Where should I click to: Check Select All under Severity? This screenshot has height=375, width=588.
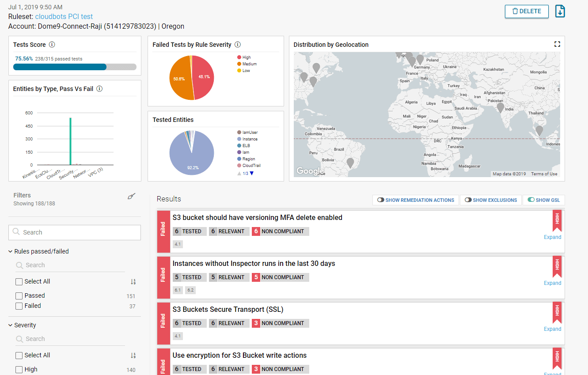click(x=19, y=356)
